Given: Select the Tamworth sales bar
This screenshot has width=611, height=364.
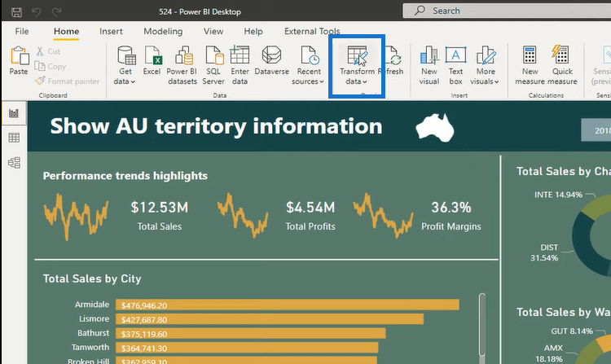Looking at the screenshot, I should pyautogui.click(x=247, y=348).
